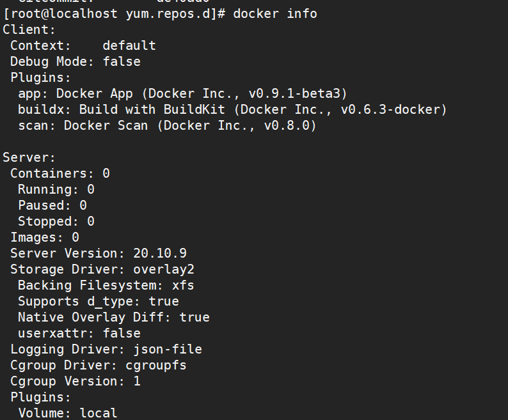Click the 'docker info' command text
The image size is (508, 420).
pyautogui.click(x=275, y=13)
